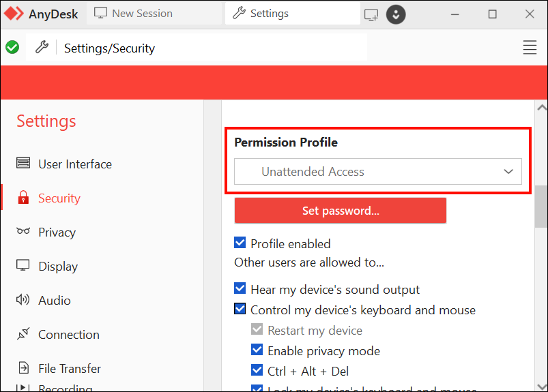The height and width of the screenshot is (392, 548).
Task: Click the AnyDesk logo icon
Action: pos(14,14)
